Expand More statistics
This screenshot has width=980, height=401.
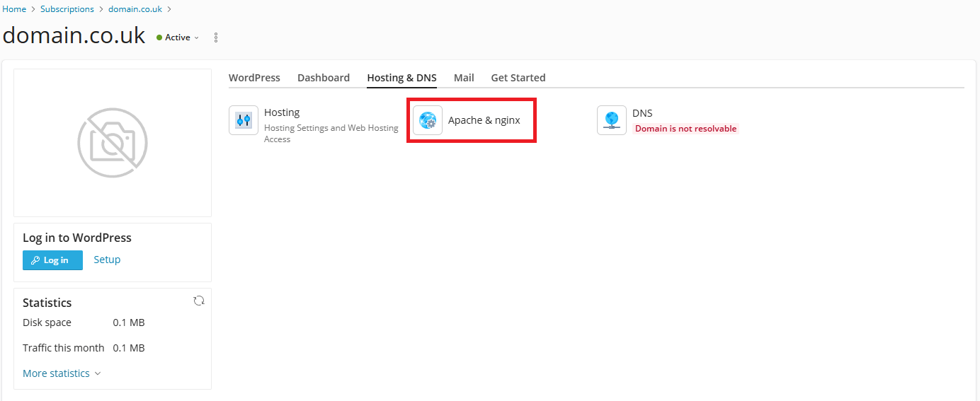tap(62, 373)
